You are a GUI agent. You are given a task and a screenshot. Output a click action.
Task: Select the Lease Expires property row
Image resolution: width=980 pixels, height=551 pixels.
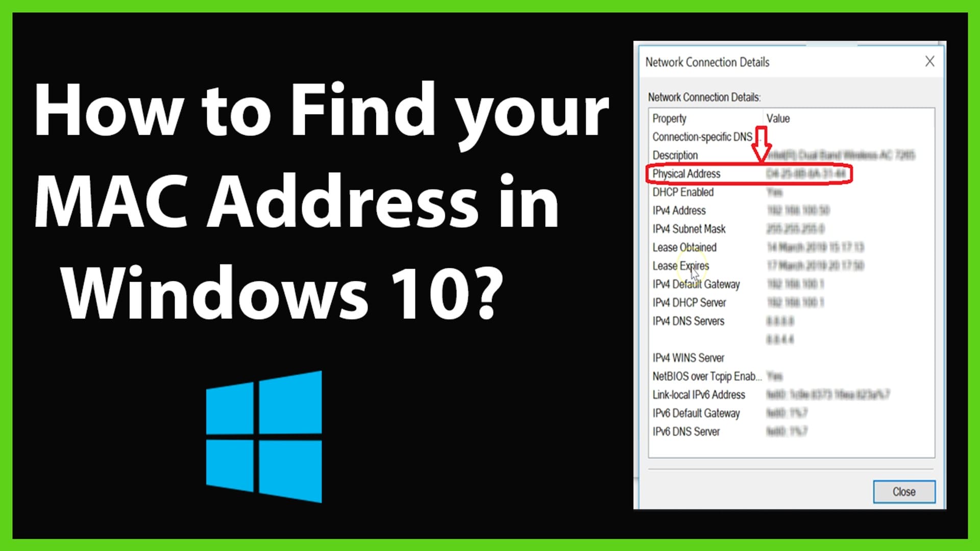click(741, 265)
